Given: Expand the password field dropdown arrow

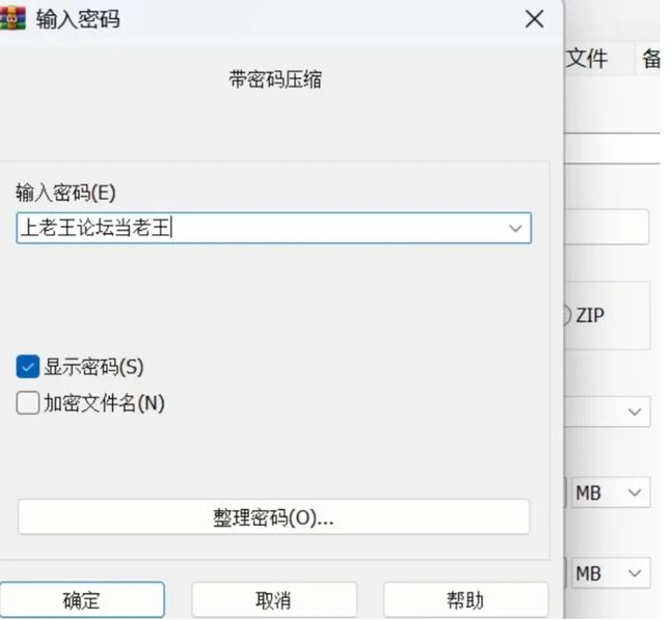Looking at the screenshot, I should 515,228.
